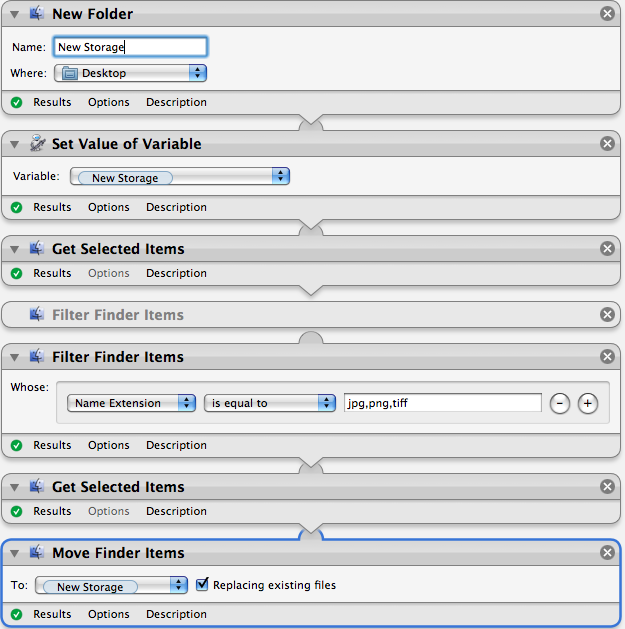Show Description of Move Finder Items

point(176,614)
